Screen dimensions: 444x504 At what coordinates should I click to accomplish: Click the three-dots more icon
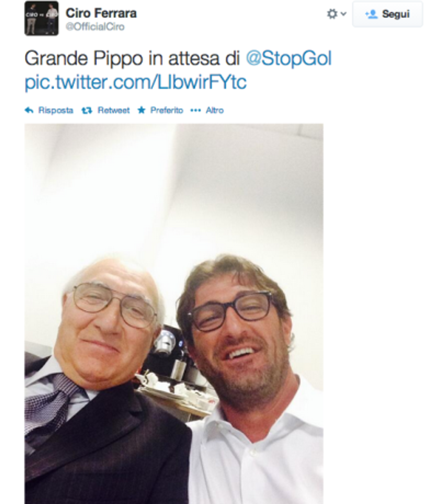point(195,110)
